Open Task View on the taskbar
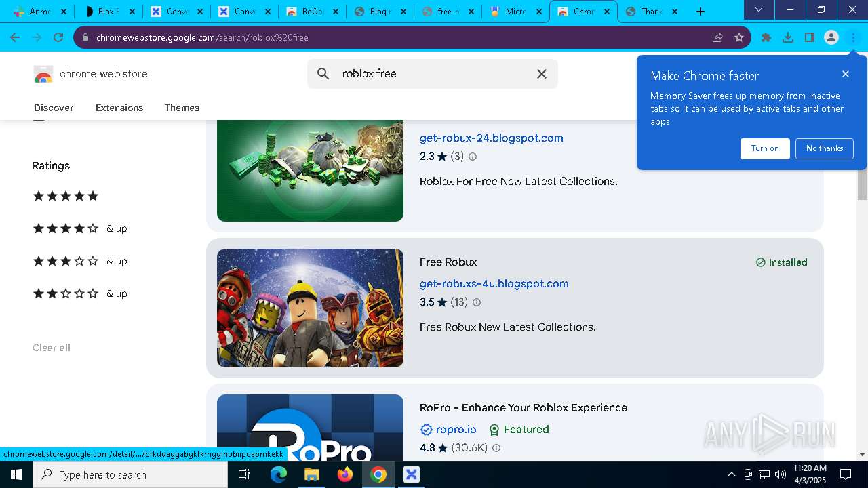Image resolution: width=868 pixels, height=488 pixels. coord(245,474)
